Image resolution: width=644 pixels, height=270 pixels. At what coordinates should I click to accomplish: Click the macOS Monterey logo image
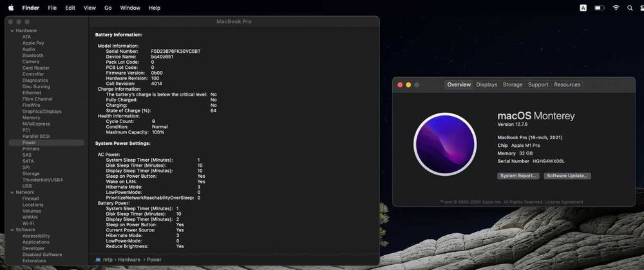point(445,144)
